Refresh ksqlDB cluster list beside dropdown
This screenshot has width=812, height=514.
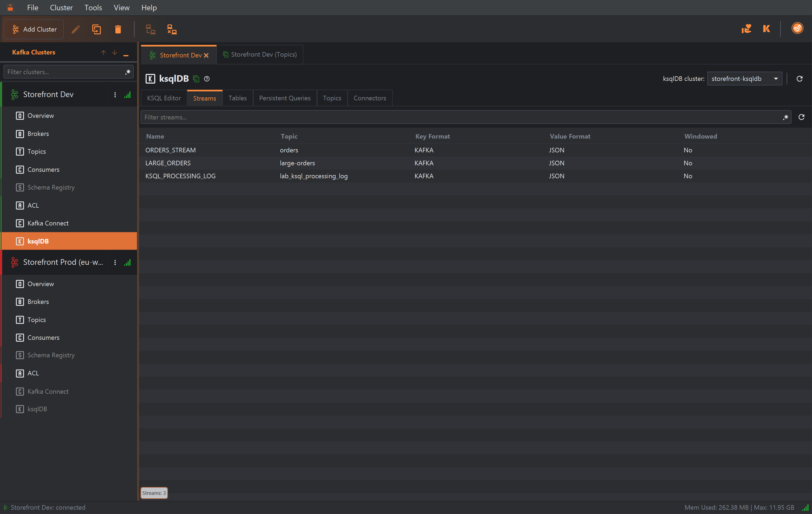point(799,78)
